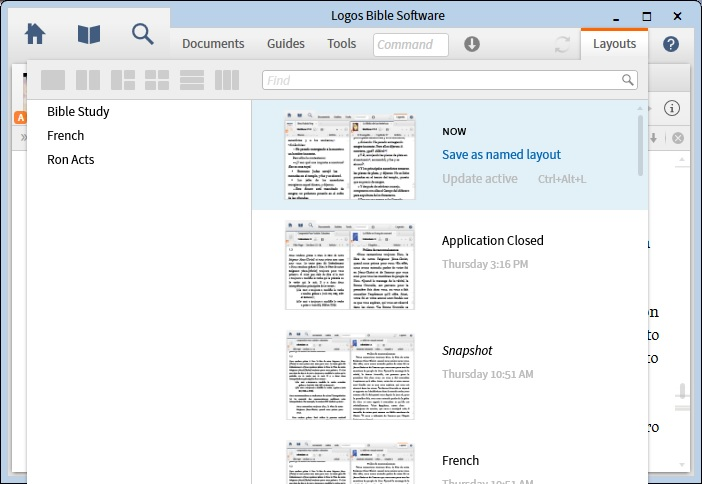702x484 pixels.
Task: Click the Layouts tab
Action: [614, 44]
